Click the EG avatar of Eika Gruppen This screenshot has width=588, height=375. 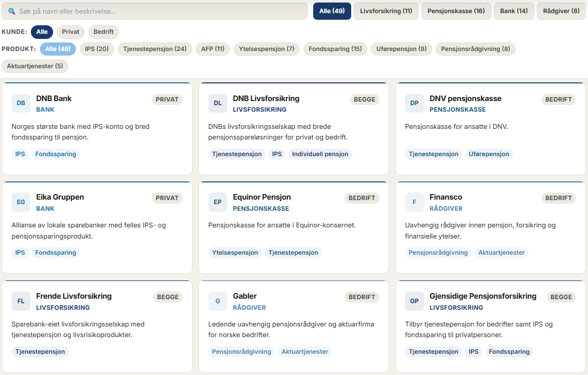pos(21,202)
